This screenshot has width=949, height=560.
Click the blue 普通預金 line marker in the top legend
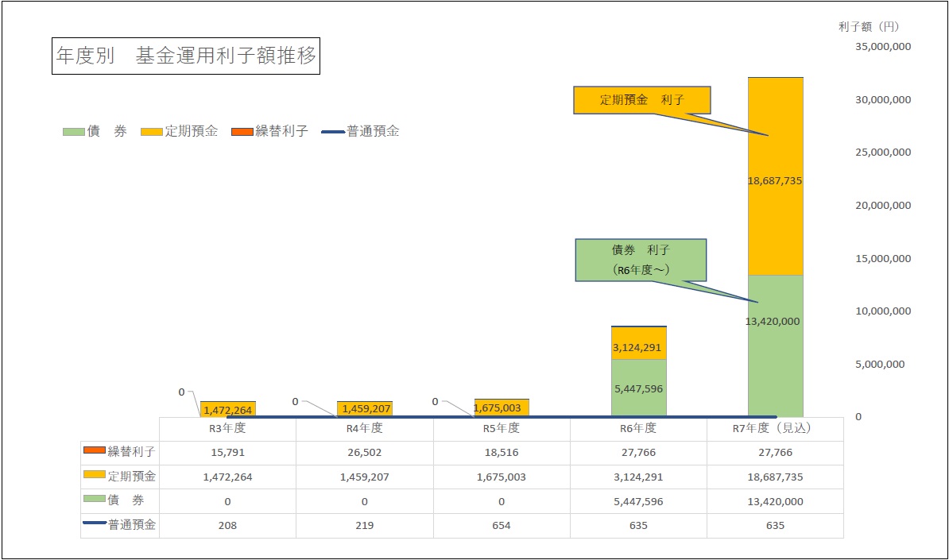coord(333,132)
